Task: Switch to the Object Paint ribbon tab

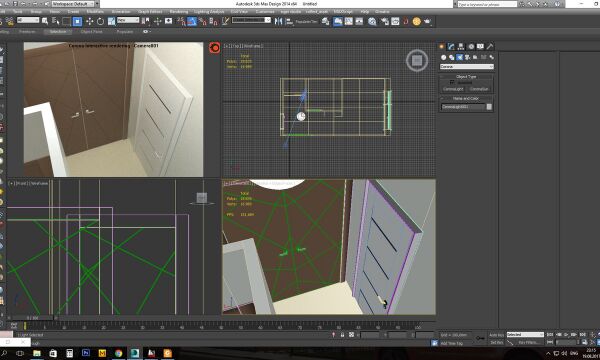Action: tap(92, 31)
